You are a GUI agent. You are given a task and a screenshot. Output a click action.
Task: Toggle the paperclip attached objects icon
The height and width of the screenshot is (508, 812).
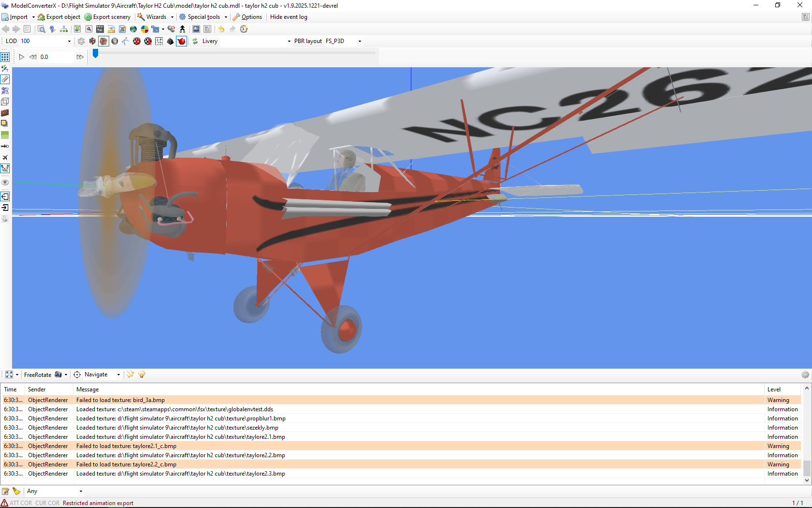(x=5, y=79)
